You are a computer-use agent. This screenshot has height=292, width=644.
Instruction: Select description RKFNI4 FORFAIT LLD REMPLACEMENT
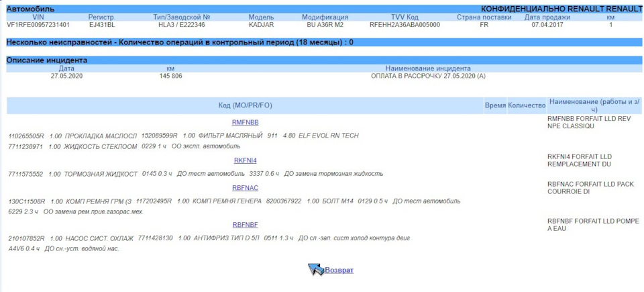(580, 161)
